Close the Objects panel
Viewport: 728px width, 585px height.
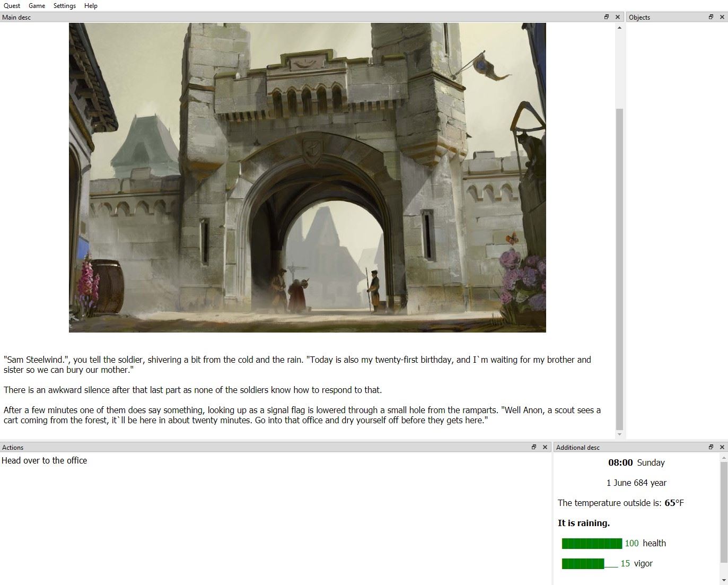click(x=722, y=17)
